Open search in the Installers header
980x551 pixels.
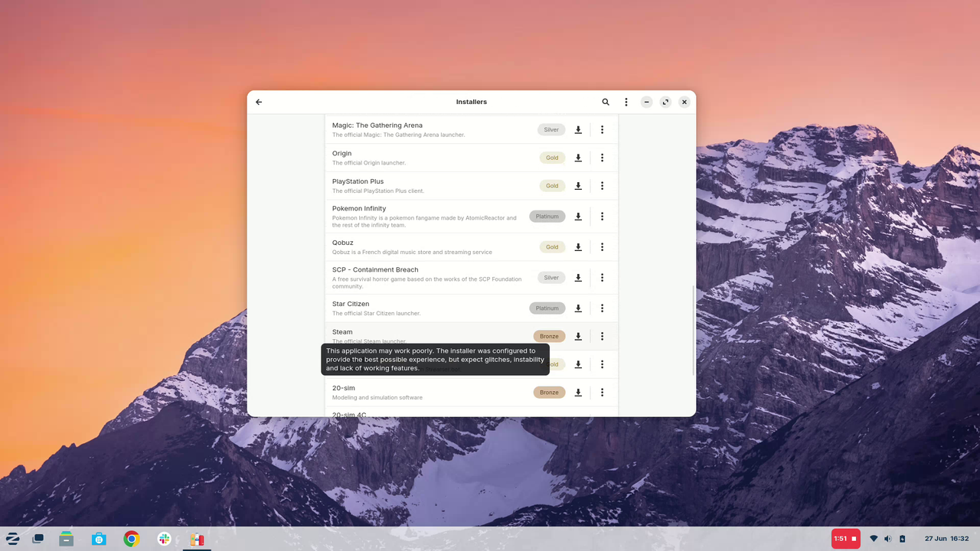[606, 102]
